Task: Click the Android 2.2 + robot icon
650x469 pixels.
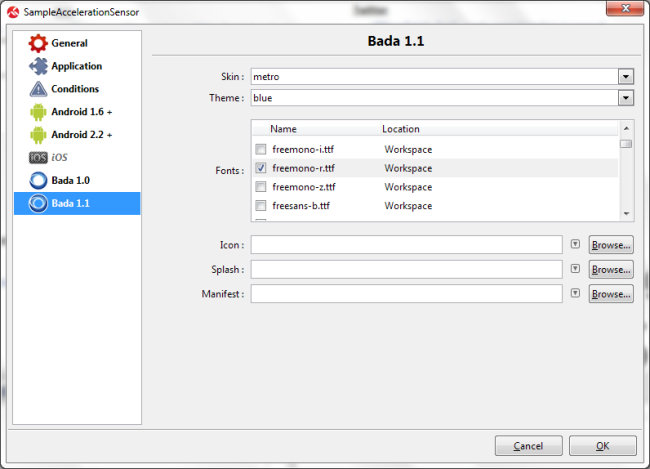Action: click(x=38, y=135)
